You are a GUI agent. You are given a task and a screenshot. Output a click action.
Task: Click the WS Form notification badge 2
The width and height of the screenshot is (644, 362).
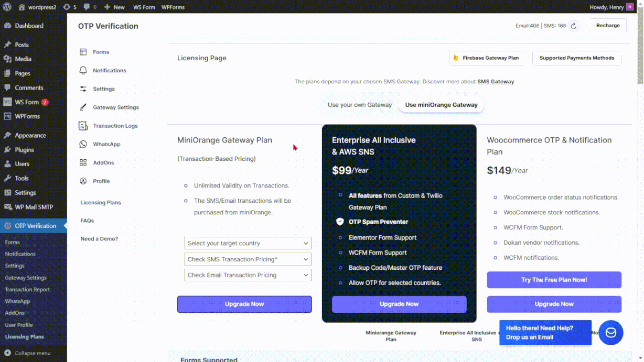pos(45,102)
